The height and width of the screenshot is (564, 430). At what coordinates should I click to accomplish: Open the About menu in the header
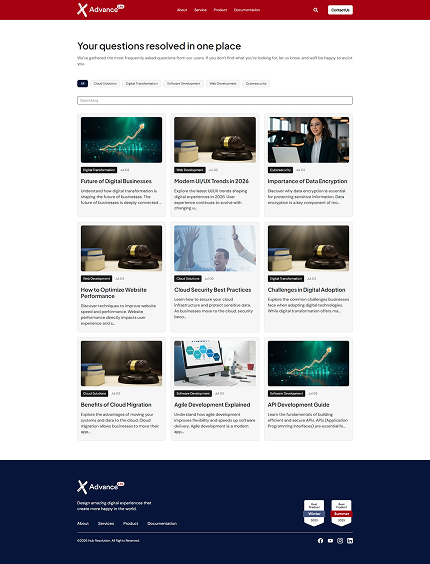182,10
